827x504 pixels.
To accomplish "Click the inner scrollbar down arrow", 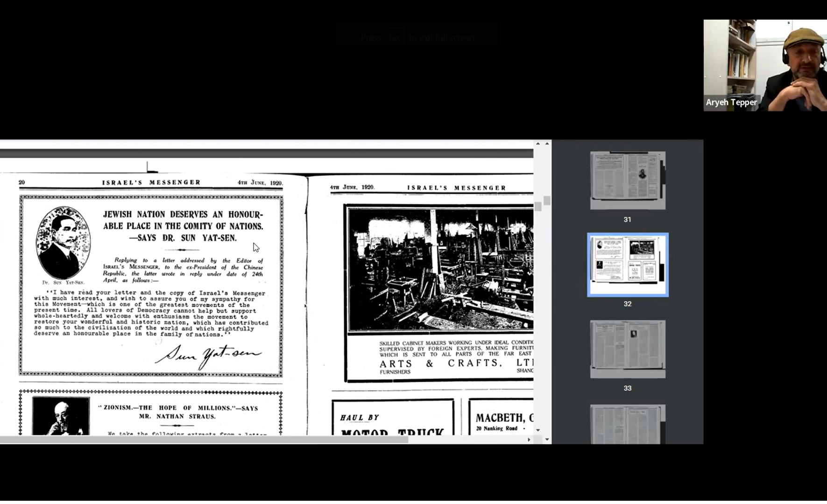I will click(538, 430).
